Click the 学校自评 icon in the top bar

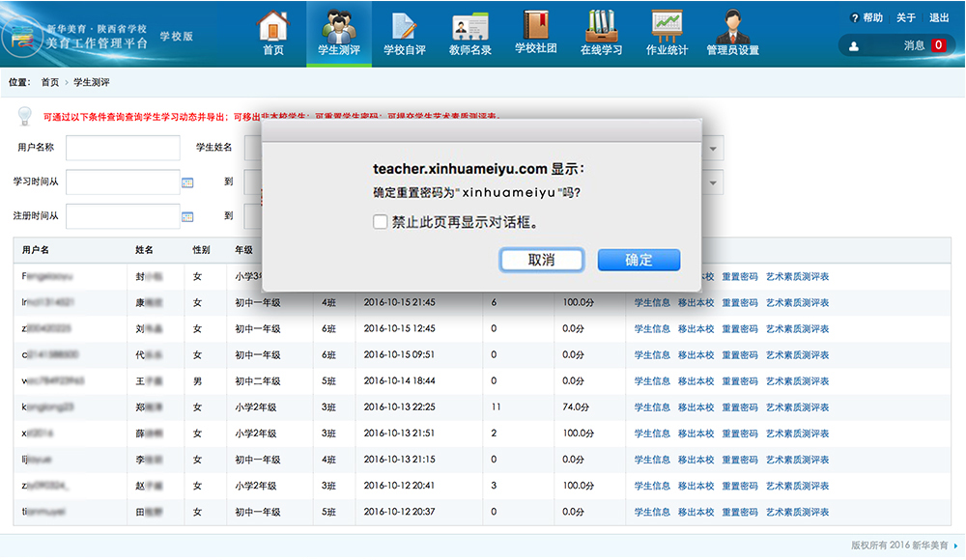[x=404, y=25]
